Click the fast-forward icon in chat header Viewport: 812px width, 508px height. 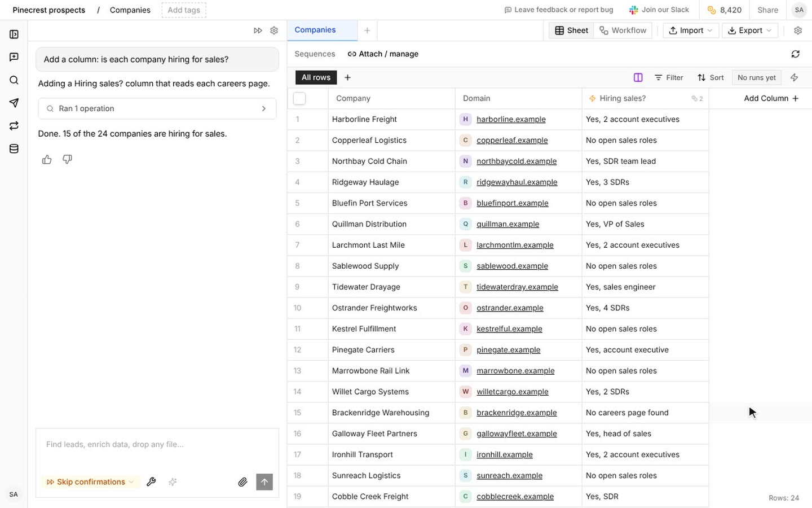[x=258, y=30]
